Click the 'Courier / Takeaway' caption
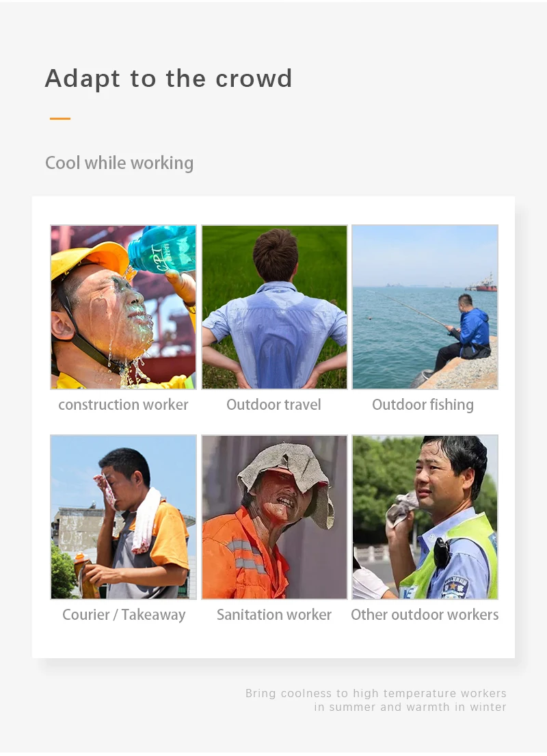The image size is (547, 756). pyautogui.click(x=124, y=615)
